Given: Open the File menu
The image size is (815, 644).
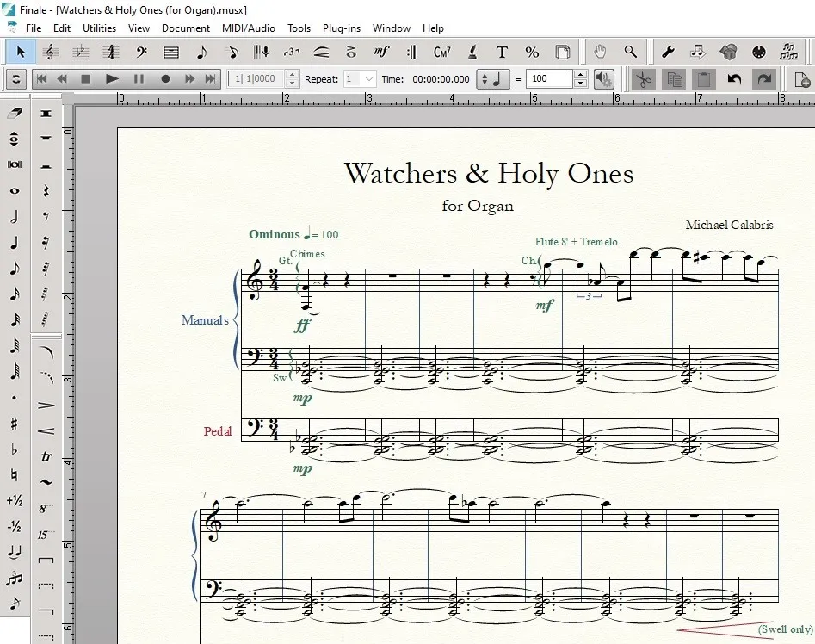Looking at the screenshot, I should [x=34, y=28].
